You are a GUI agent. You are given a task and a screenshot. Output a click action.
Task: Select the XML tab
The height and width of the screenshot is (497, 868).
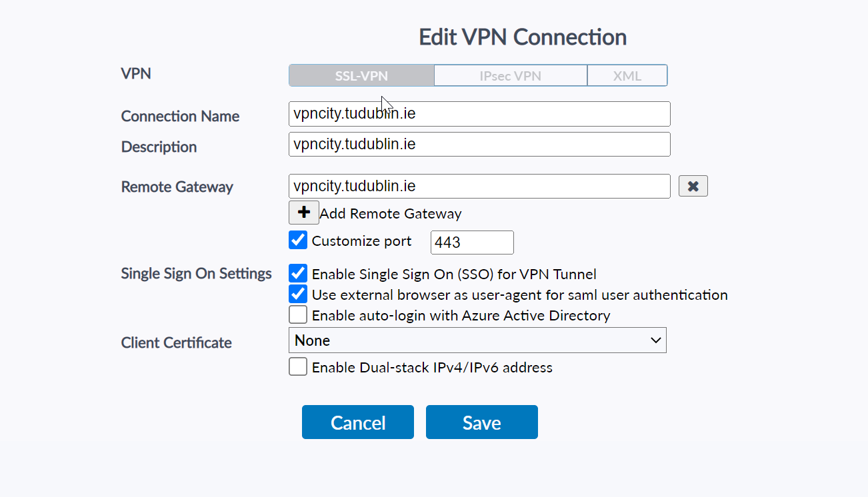tap(627, 76)
